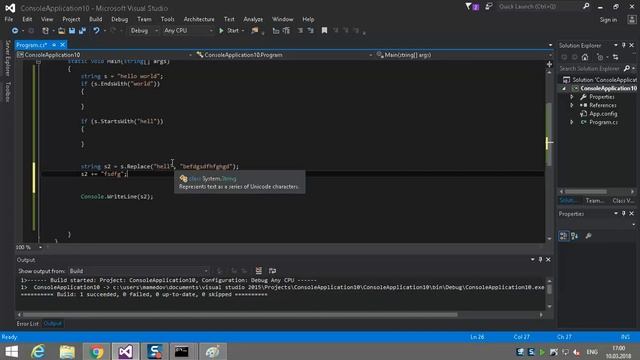
Task: Expand the References node in Solution Explorer
Action: coord(572,105)
